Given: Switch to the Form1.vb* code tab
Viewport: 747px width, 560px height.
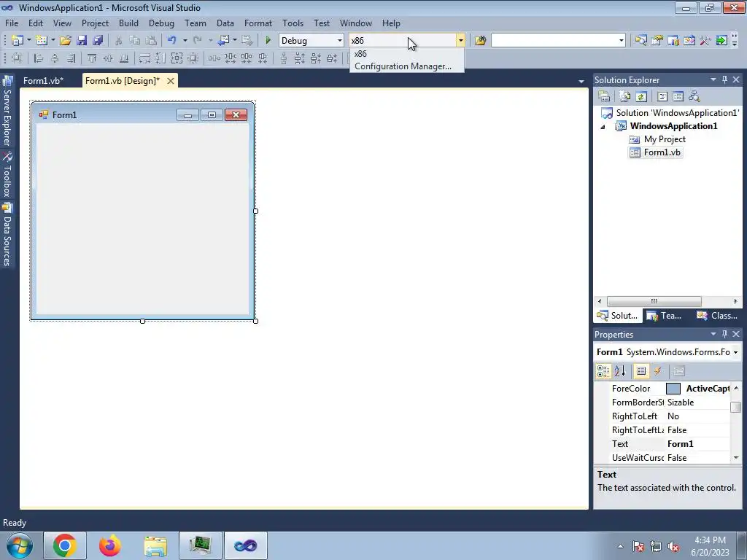Looking at the screenshot, I should (x=43, y=80).
